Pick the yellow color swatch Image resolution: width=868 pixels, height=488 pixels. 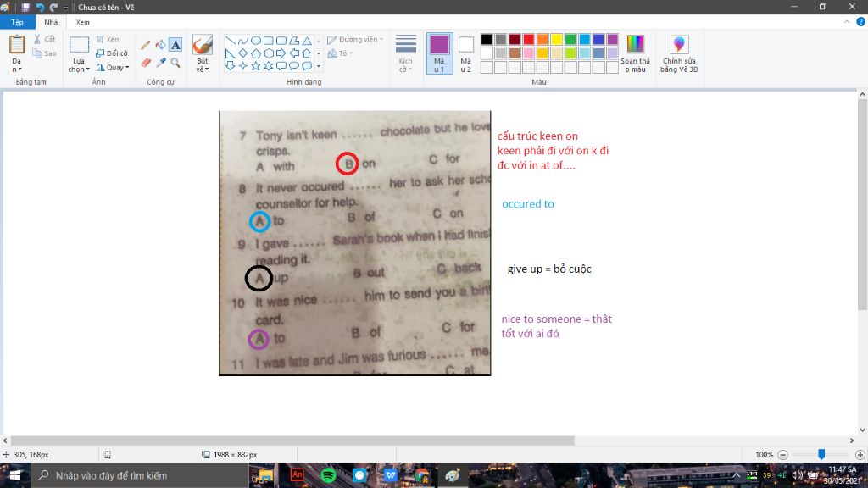[556, 39]
